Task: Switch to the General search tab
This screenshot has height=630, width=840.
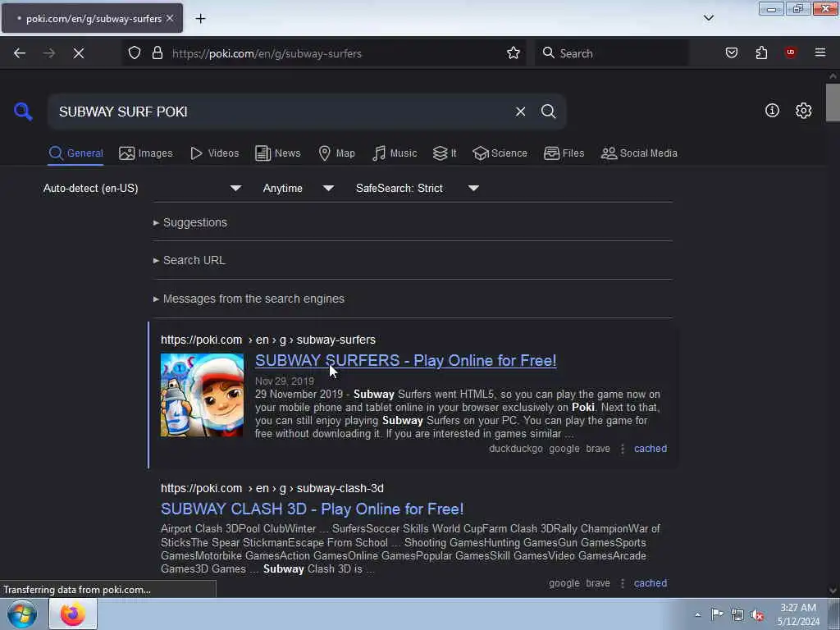Action: (x=75, y=153)
